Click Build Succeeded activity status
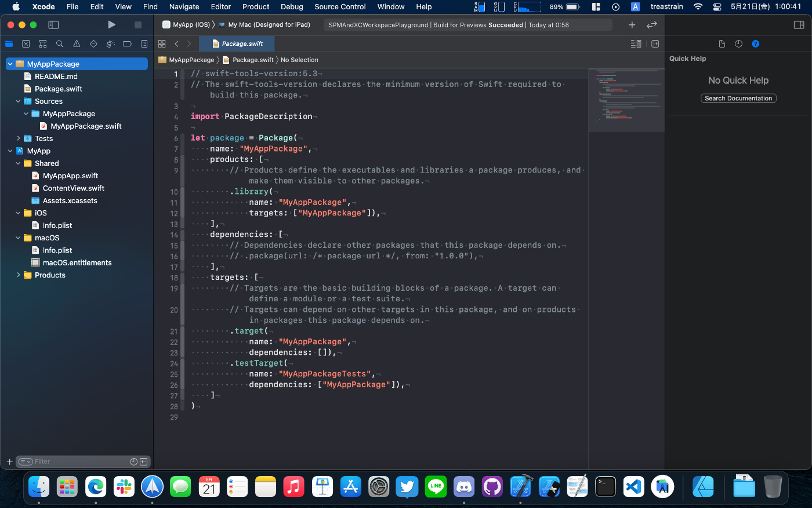The height and width of the screenshot is (508, 812). click(467, 25)
